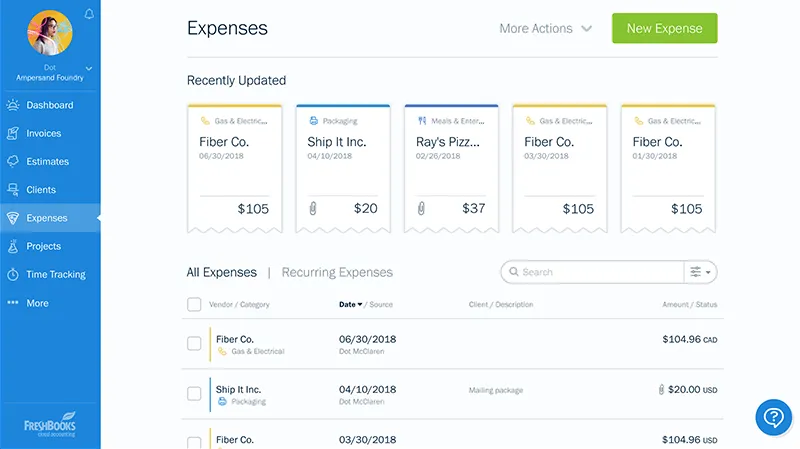Open Clients via its sidebar icon
This screenshot has width=800, height=449.
pyautogui.click(x=13, y=189)
